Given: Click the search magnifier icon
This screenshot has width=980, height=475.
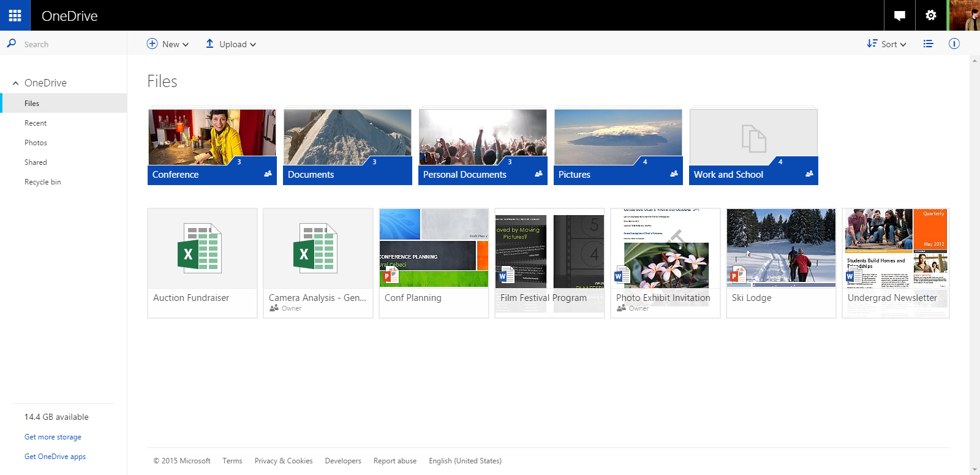Looking at the screenshot, I should (x=11, y=44).
